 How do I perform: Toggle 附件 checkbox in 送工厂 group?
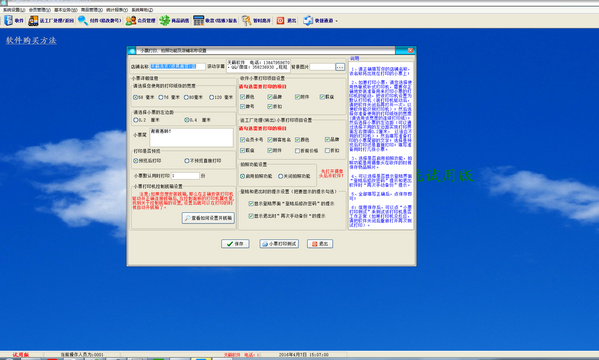pos(270,151)
